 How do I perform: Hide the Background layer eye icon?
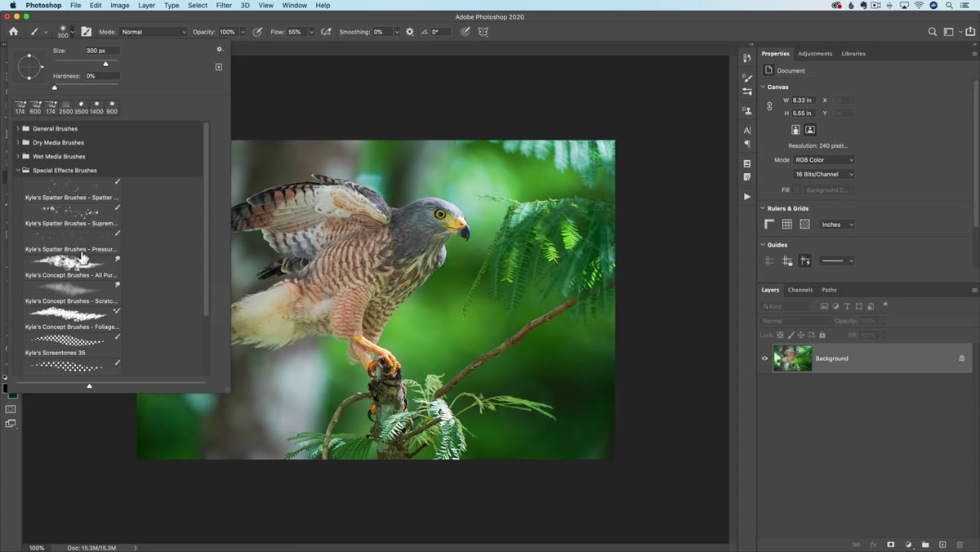765,358
